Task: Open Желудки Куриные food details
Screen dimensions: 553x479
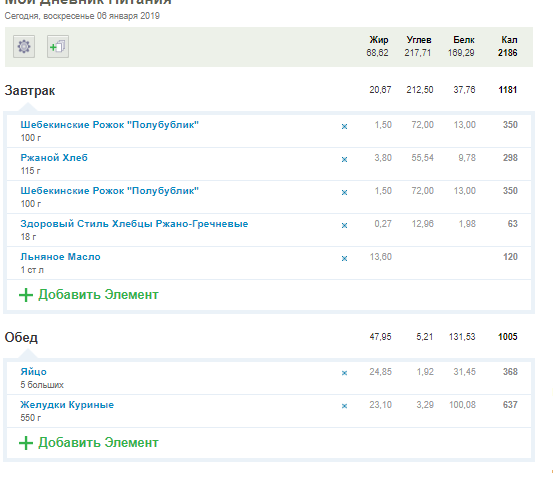Action: coord(67,405)
